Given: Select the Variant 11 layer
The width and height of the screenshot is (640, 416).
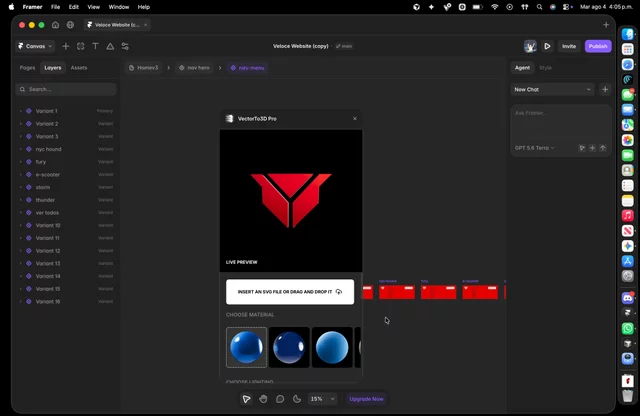Looking at the screenshot, I should pos(66,238).
